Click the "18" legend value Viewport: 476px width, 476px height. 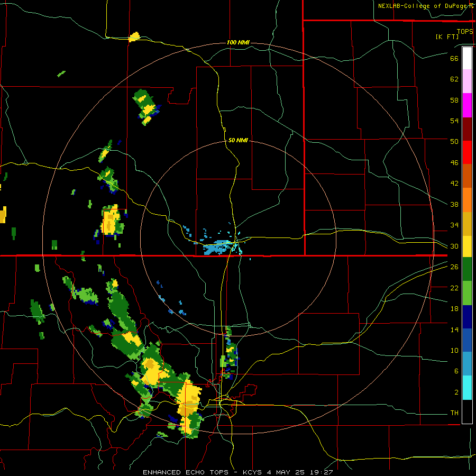coord(454,309)
